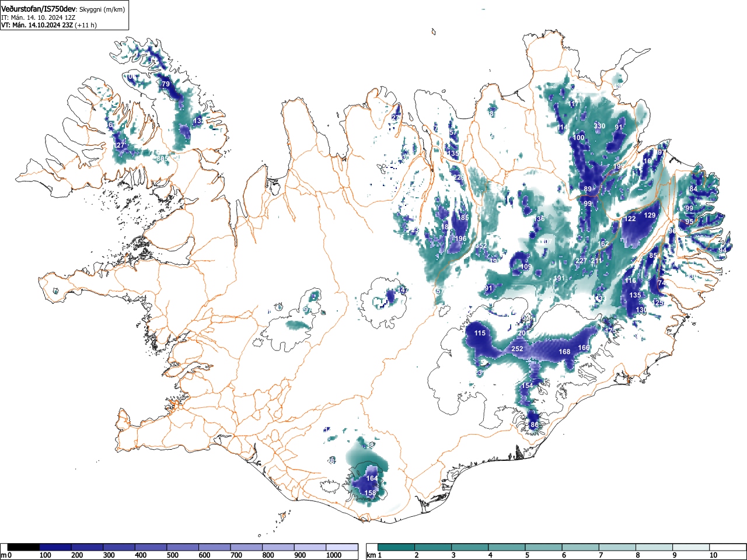Click the 10 label in the km legend
This screenshot has width=747, height=560.
pyautogui.click(x=713, y=555)
